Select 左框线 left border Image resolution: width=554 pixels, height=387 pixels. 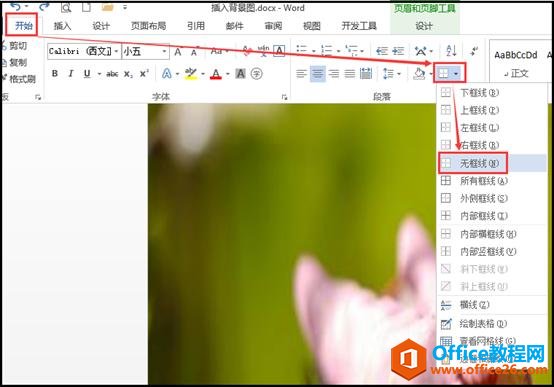point(491,128)
